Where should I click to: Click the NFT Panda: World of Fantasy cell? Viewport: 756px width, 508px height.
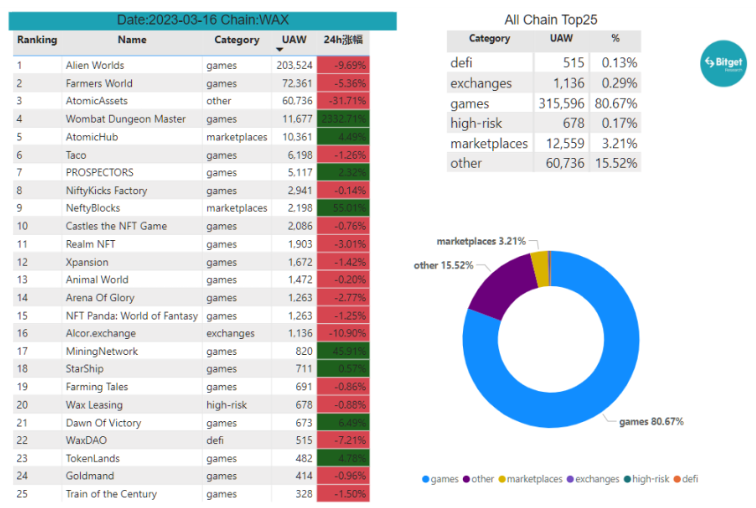(x=132, y=316)
